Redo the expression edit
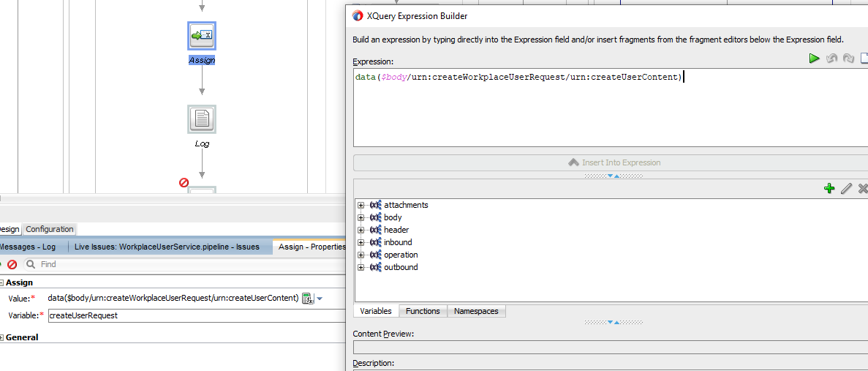Image resolution: width=868 pixels, height=371 pixels. pyautogui.click(x=848, y=58)
